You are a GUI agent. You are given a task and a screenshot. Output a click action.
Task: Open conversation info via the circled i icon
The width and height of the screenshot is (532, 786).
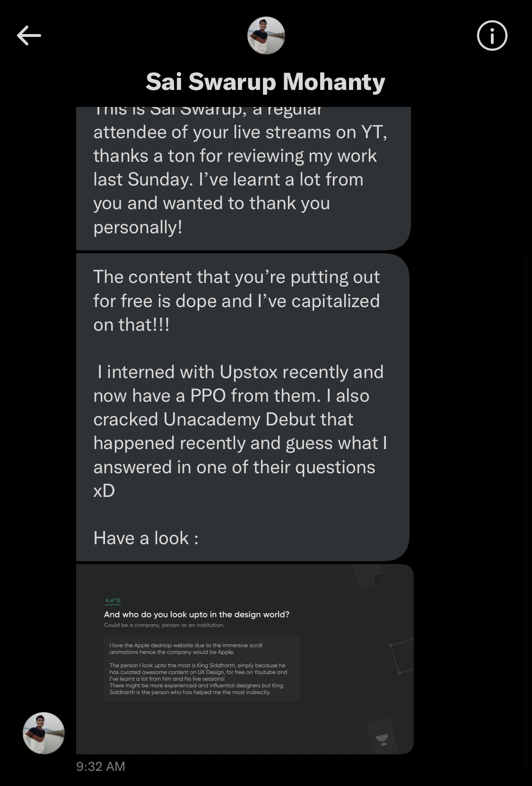click(x=492, y=35)
